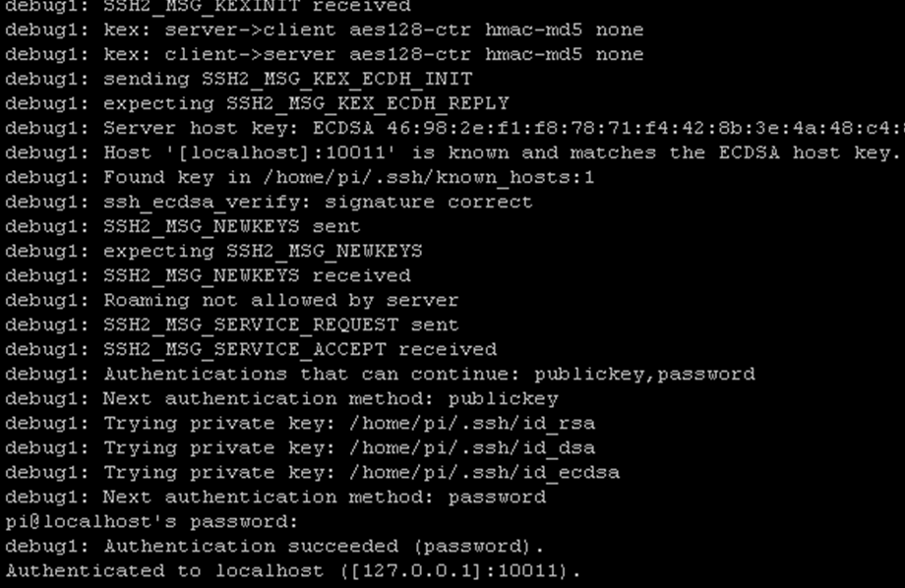This screenshot has height=588, width=905.
Task: Click the '/home/pi/.ssh/known_hosts:1' path text
Action: pos(429,178)
